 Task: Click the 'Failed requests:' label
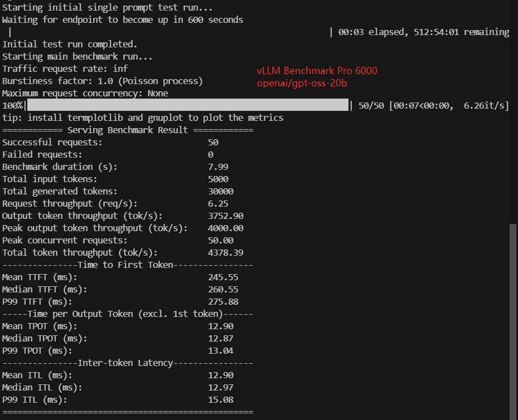point(42,154)
